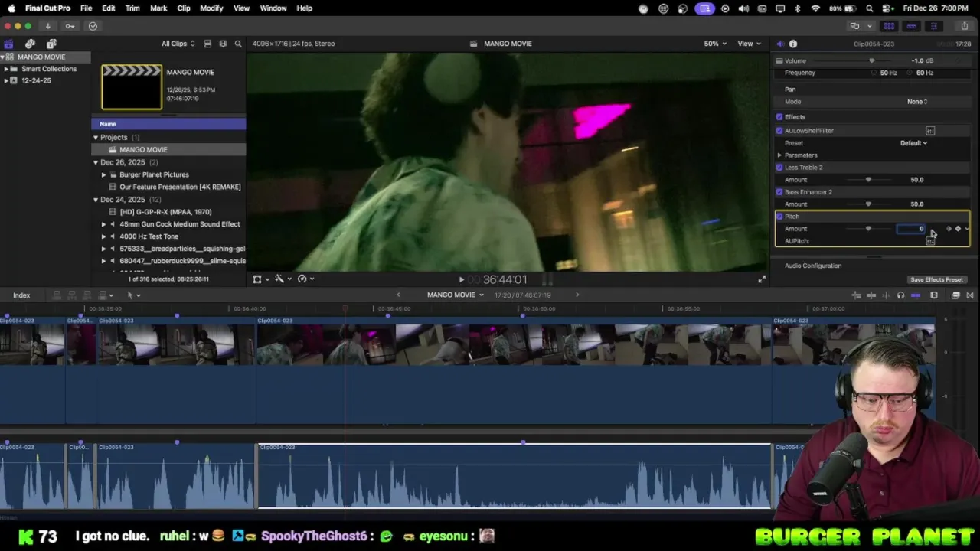Open Retime speedometer menu

305,279
